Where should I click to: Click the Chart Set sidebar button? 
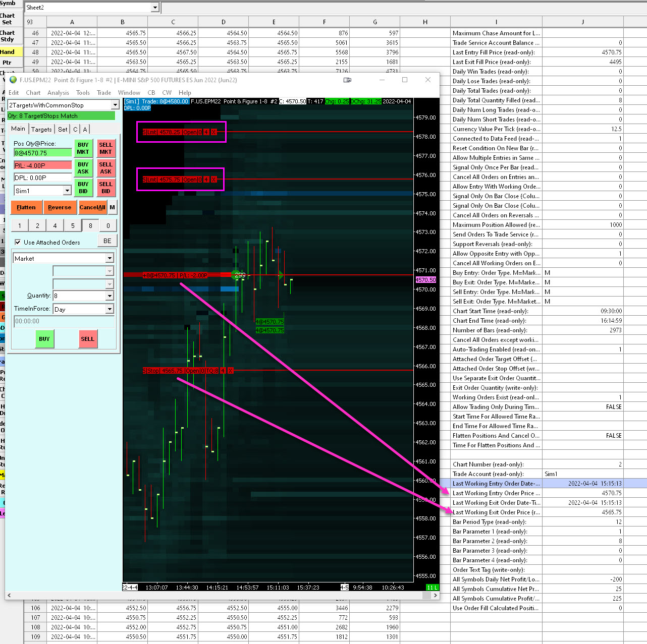pyautogui.click(x=11, y=19)
